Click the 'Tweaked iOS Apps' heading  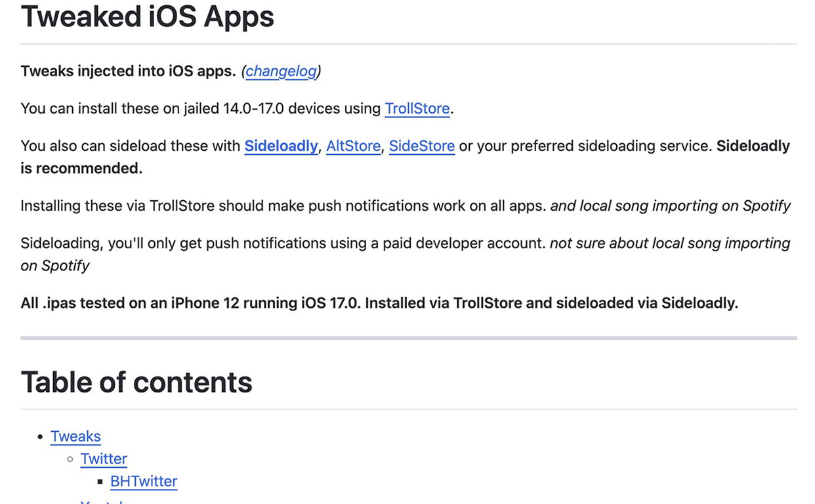click(148, 16)
